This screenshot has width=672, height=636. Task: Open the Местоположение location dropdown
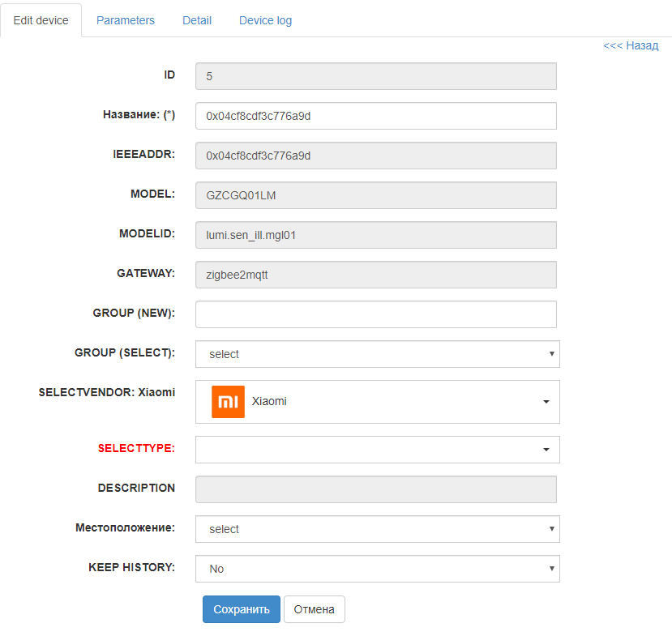pyautogui.click(x=377, y=529)
